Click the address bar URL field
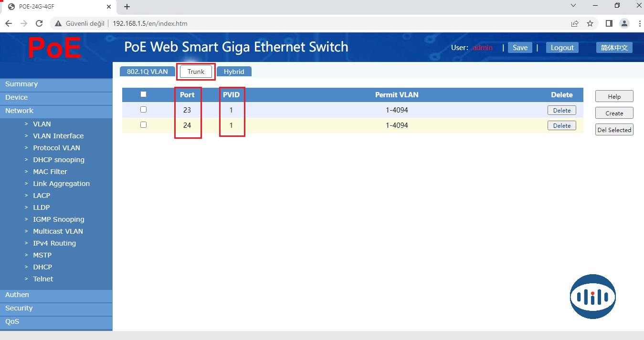This screenshot has height=340, width=644. click(334, 23)
